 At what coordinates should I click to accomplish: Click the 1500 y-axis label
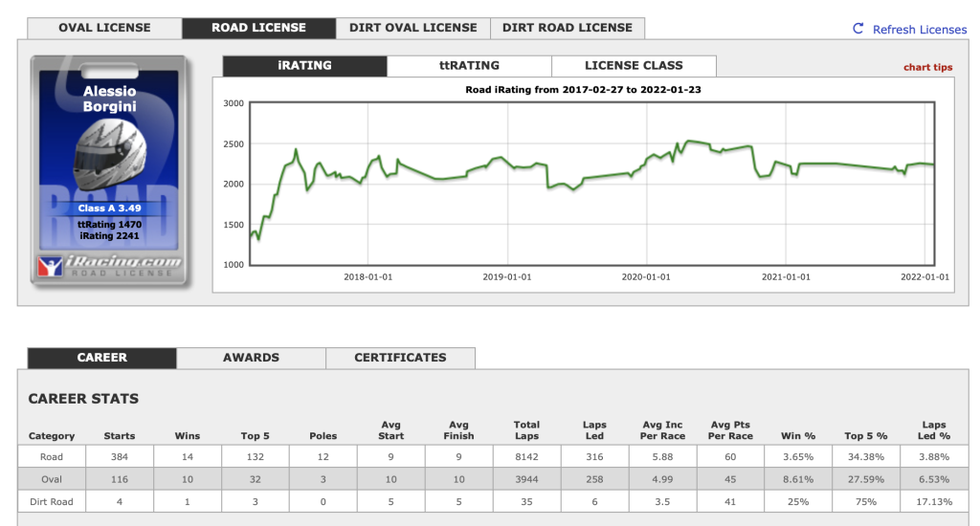[x=234, y=225]
